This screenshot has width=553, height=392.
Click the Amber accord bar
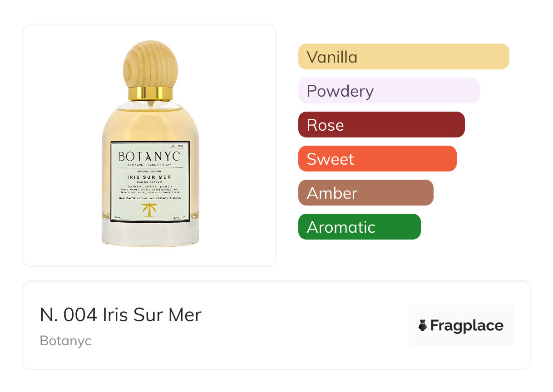[x=365, y=193]
